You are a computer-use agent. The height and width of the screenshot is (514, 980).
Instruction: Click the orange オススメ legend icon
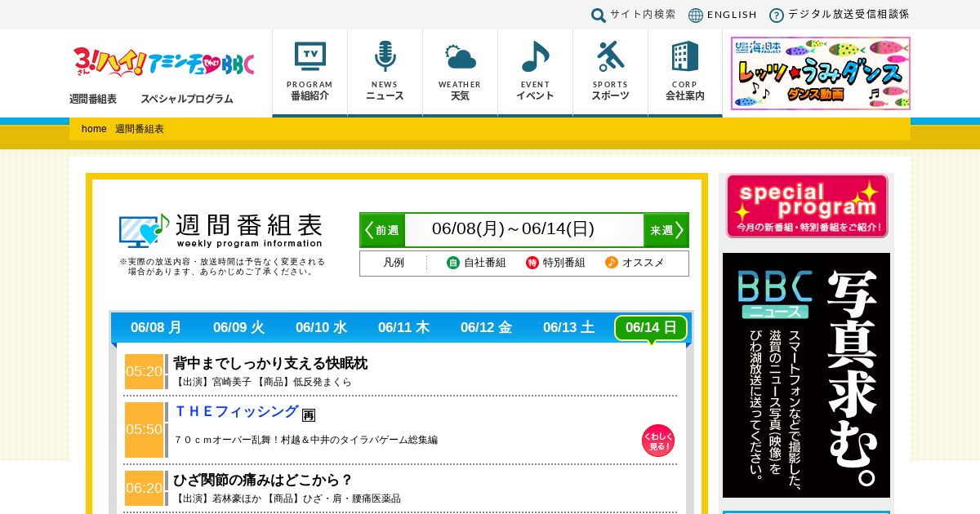(x=612, y=263)
